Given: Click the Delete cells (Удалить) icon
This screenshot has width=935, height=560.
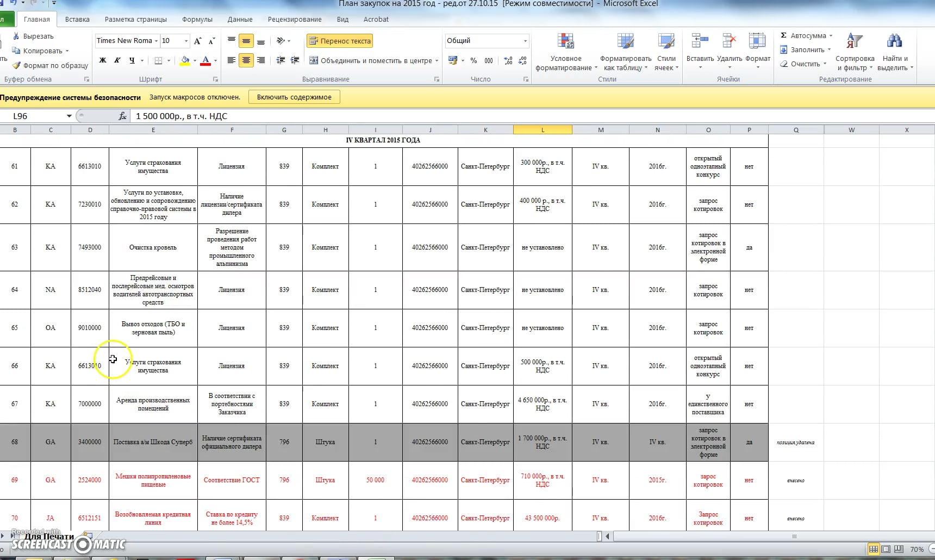Looking at the screenshot, I should [729, 41].
